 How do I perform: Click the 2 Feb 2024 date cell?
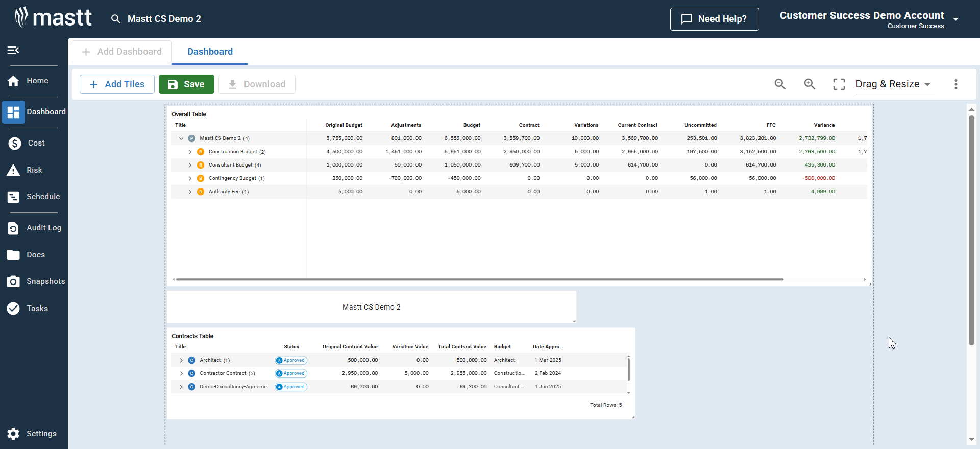click(x=548, y=373)
